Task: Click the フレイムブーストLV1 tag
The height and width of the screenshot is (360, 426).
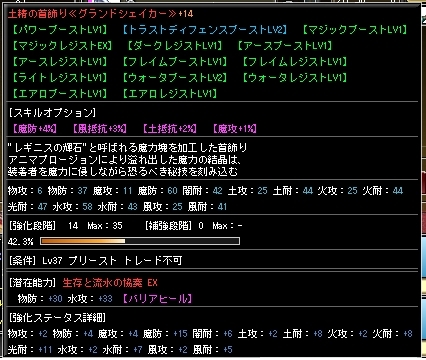Action: pos(175,62)
